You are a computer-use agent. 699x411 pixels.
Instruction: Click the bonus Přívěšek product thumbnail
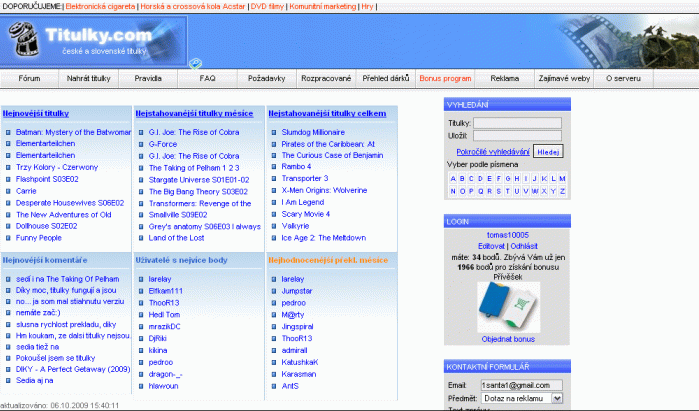(x=508, y=307)
